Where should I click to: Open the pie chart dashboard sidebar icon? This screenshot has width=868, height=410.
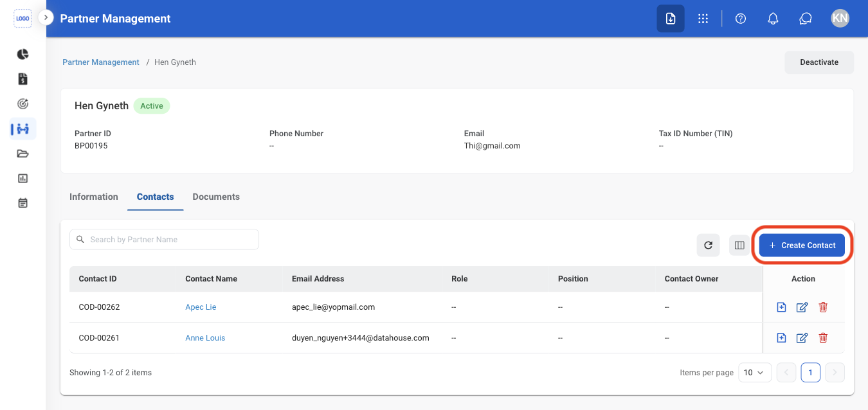pos(23,54)
